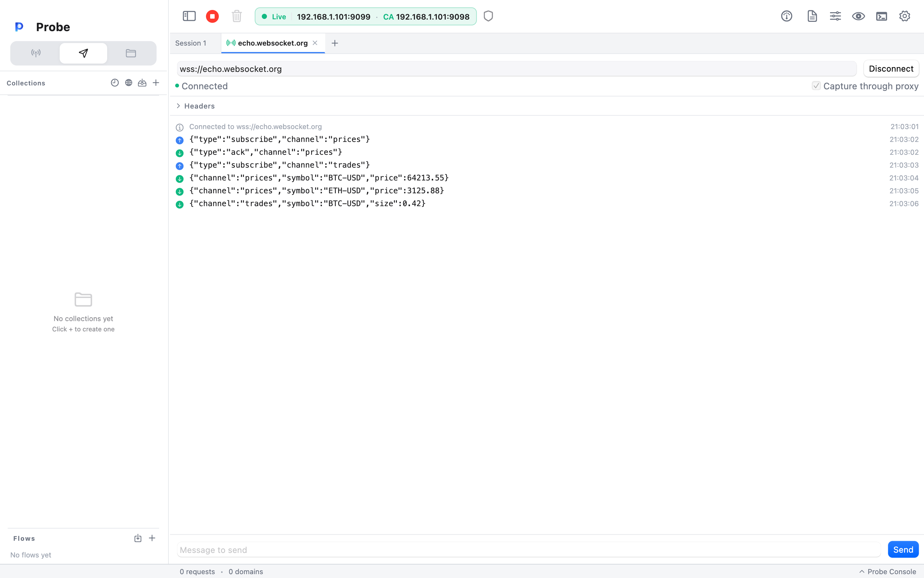
Task: Open collections history clock icon
Action: pos(115,83)
